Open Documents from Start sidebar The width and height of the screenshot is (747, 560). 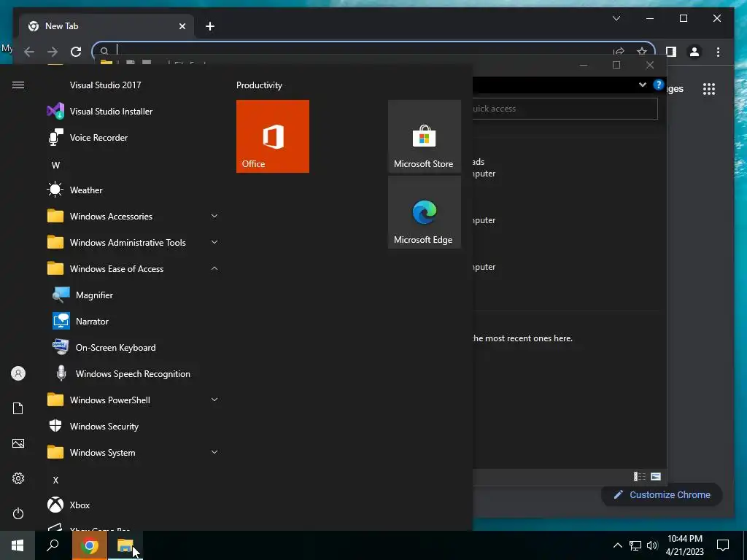coord(18,408)
